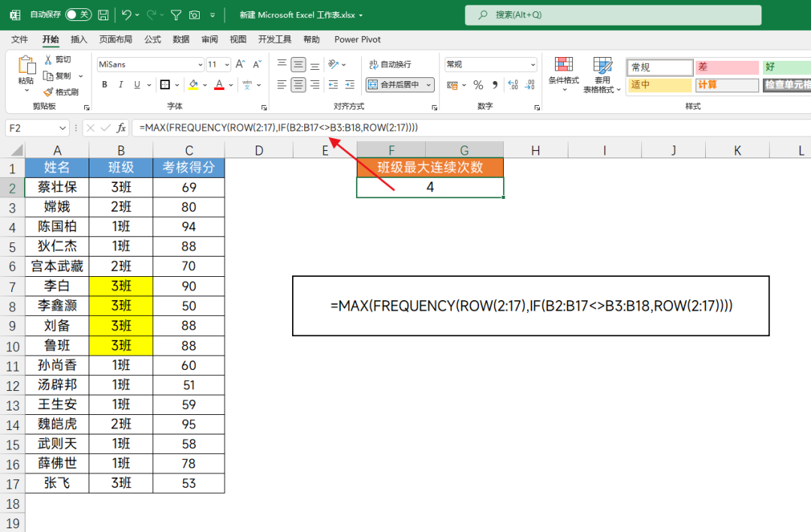Click the Increase Font Size icon
811x532 pixels.
(x=240, y=65)
